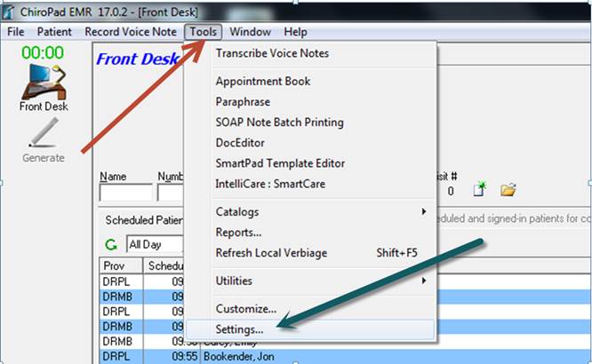
Task: Open the yellow folder icon
Action: (508, 189)
